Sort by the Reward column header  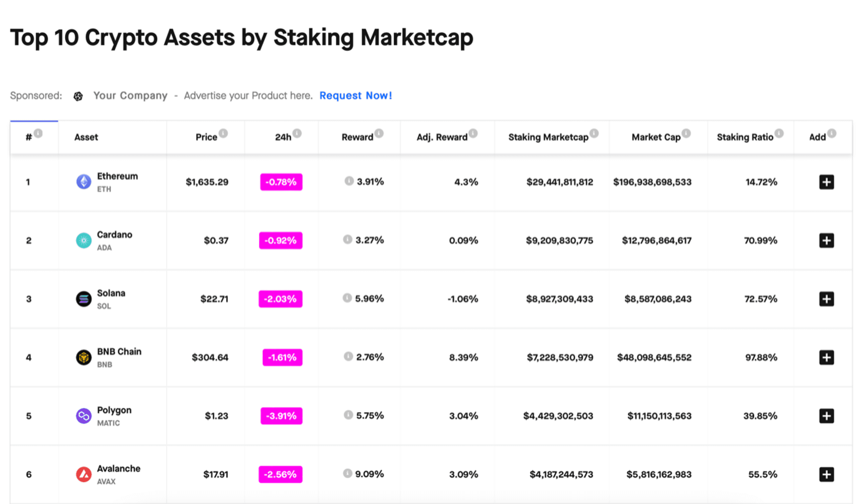pyautogui.click(x=357, y=137)
